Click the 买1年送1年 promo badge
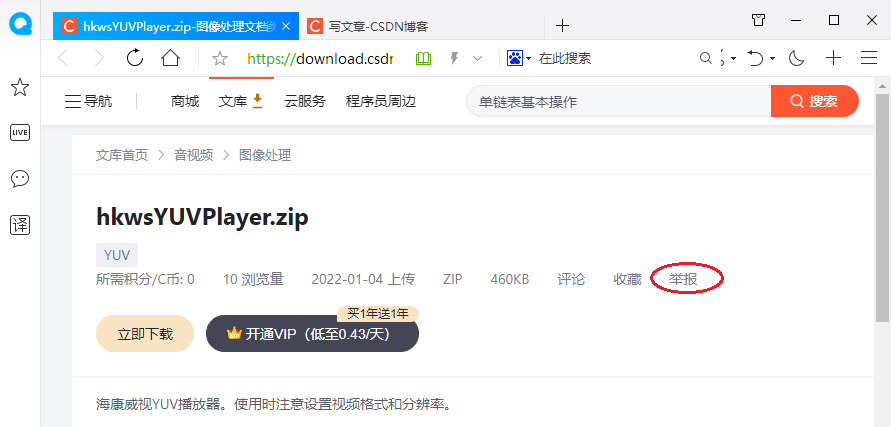Screen dimensions: 891x427 click(378, 314)
